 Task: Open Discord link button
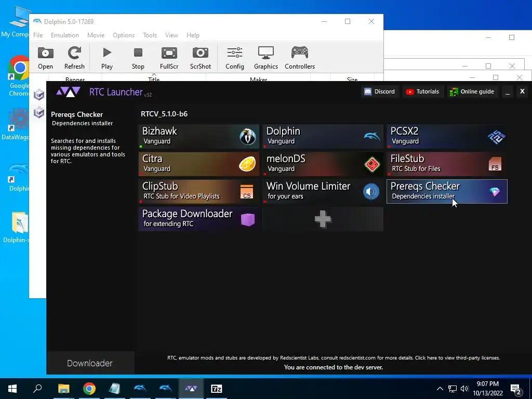click(379, 91)
